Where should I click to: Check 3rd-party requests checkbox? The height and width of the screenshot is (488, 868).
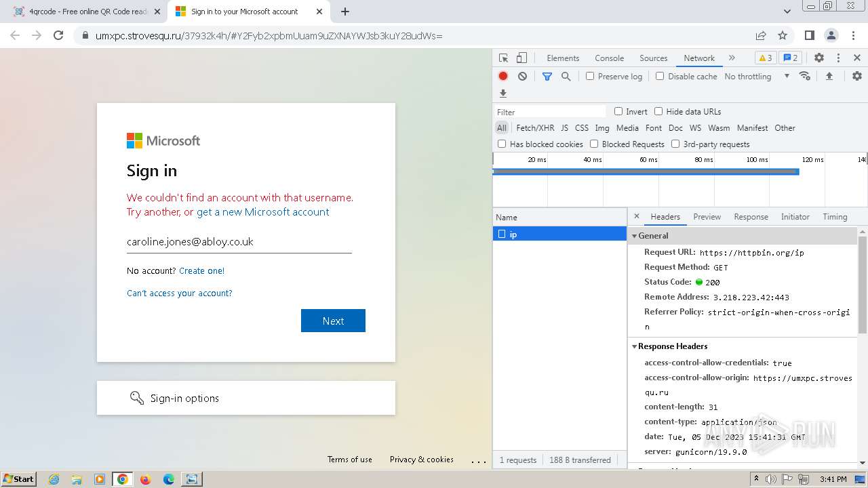[x=675, y=144]
